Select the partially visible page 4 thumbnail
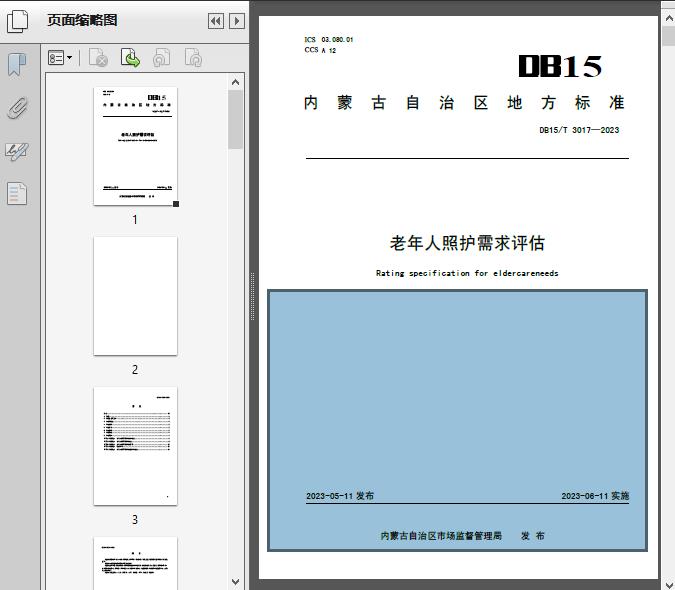The image size is (675, 590). click(135, 563)
